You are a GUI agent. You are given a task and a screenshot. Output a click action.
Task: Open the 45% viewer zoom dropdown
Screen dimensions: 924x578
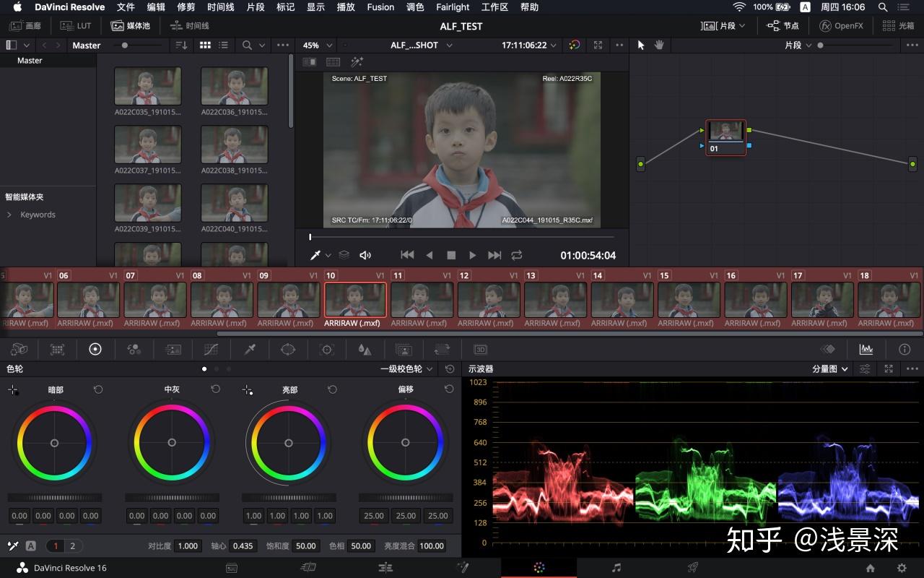[x=317, y=45]
